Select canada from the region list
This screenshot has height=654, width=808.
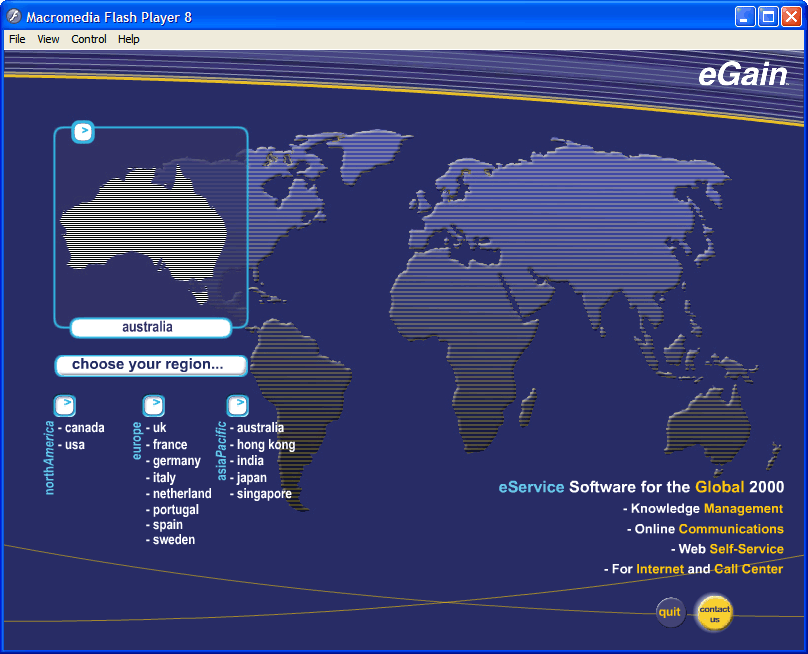pos(84,428)
